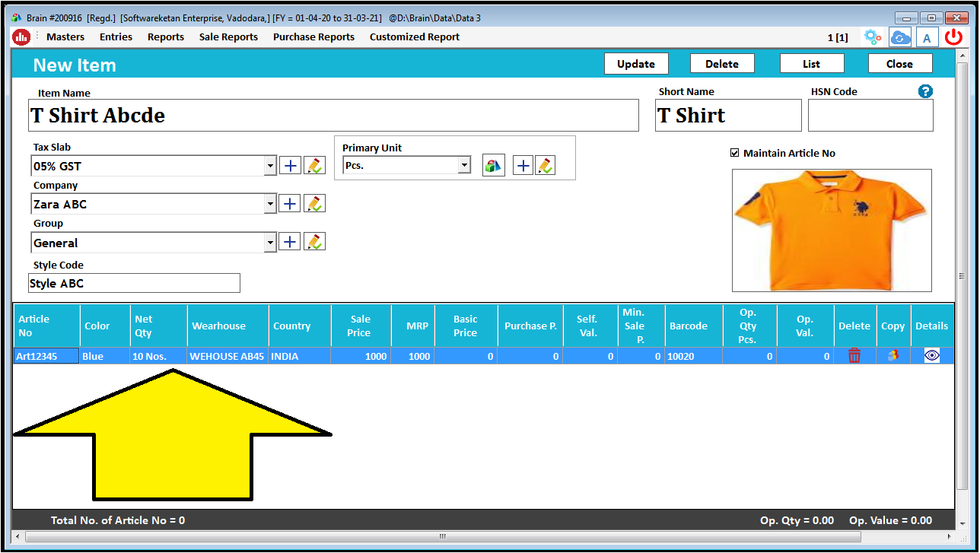Viewport: 980px width, 553px height.
Task: Open the Masters menu
Action: tap(65, 37)
